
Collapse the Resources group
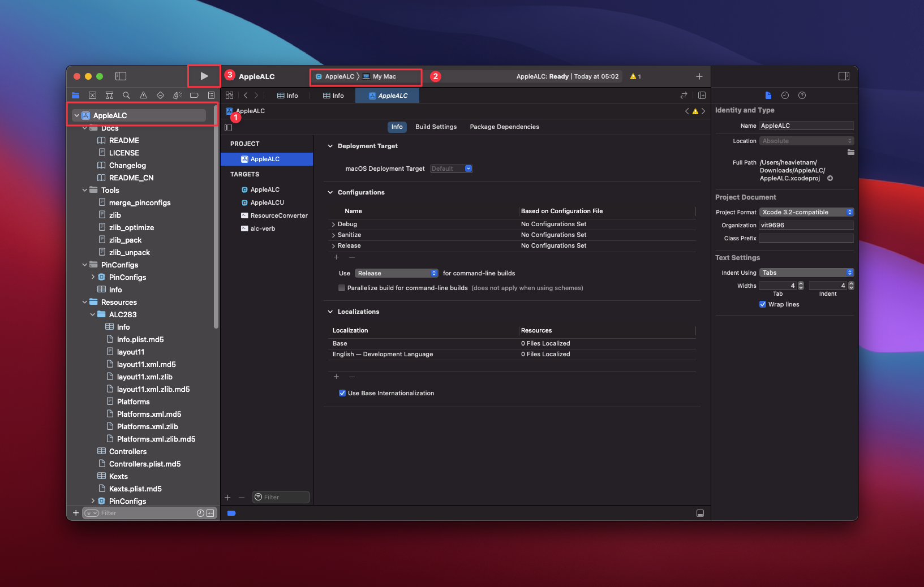click(x=84, y=302)
